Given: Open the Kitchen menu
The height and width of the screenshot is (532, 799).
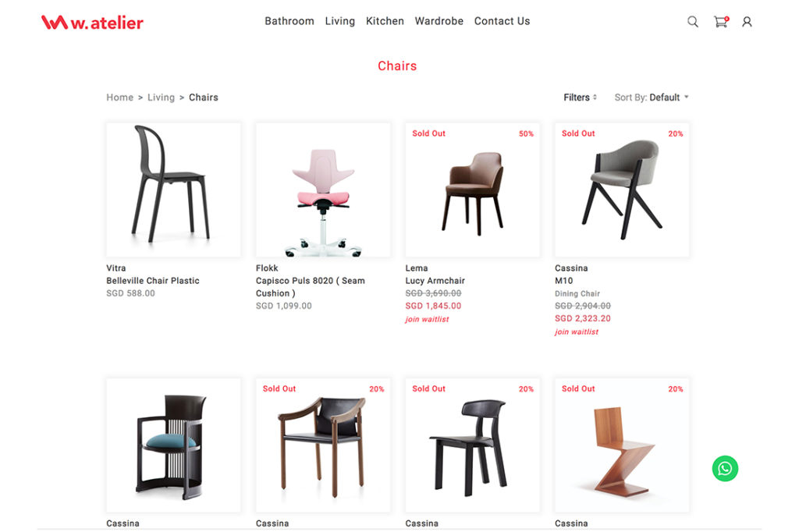Looking at the screenshot, I should [385, 21].
